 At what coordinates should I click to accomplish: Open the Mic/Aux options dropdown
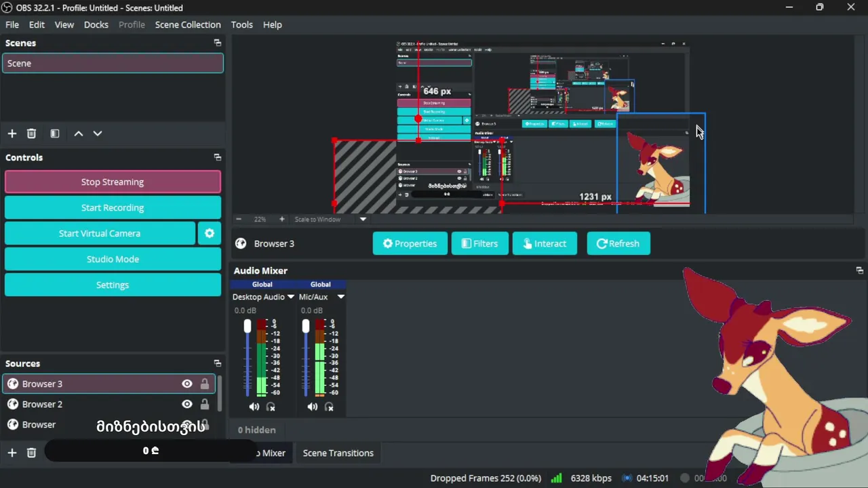click(x=341, y=297)
